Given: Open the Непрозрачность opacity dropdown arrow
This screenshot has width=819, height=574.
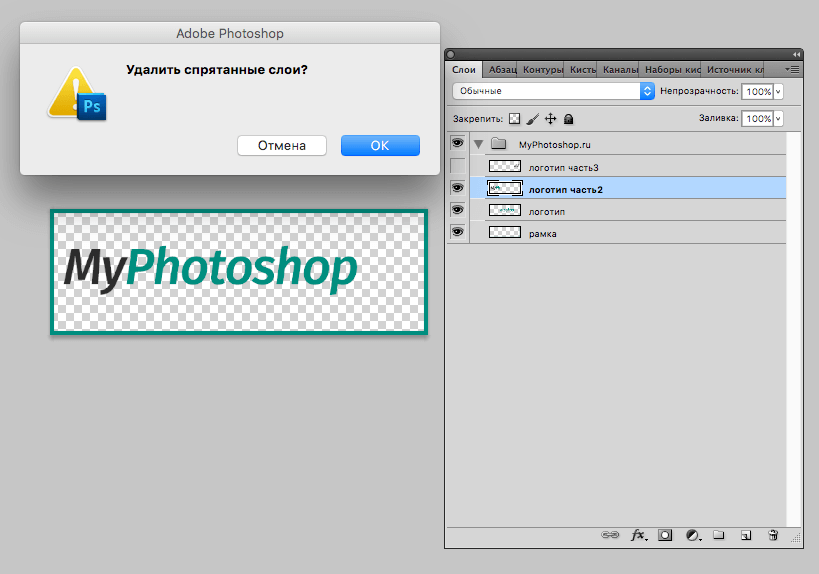Looking at the screenshot, I should [778, 91].
